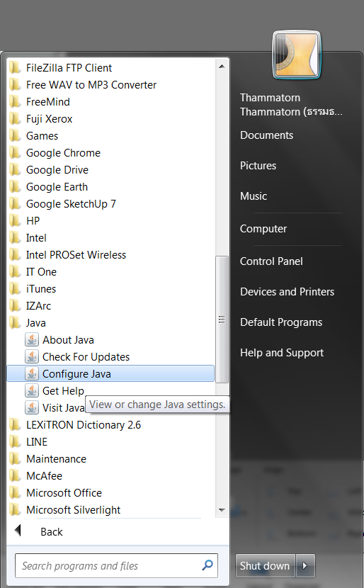Open Devices and Printers

click(287, 292)
